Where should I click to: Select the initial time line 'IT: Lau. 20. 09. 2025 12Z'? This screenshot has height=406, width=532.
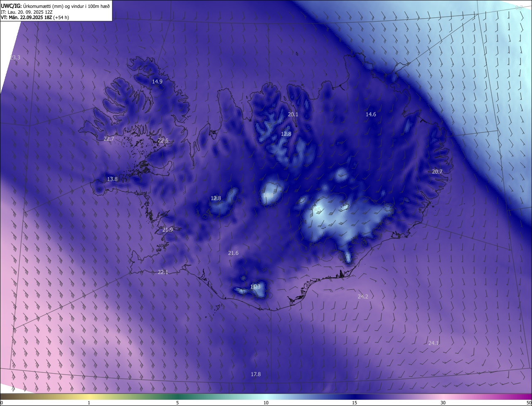(27, 12)
